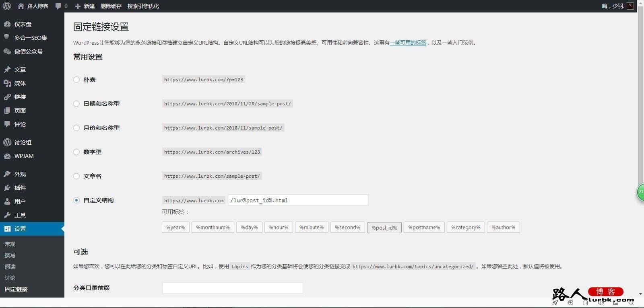Screen dimensions: 644x308
Task: Toggle the %post_id% tag button
Action: [x=384, y=228]
